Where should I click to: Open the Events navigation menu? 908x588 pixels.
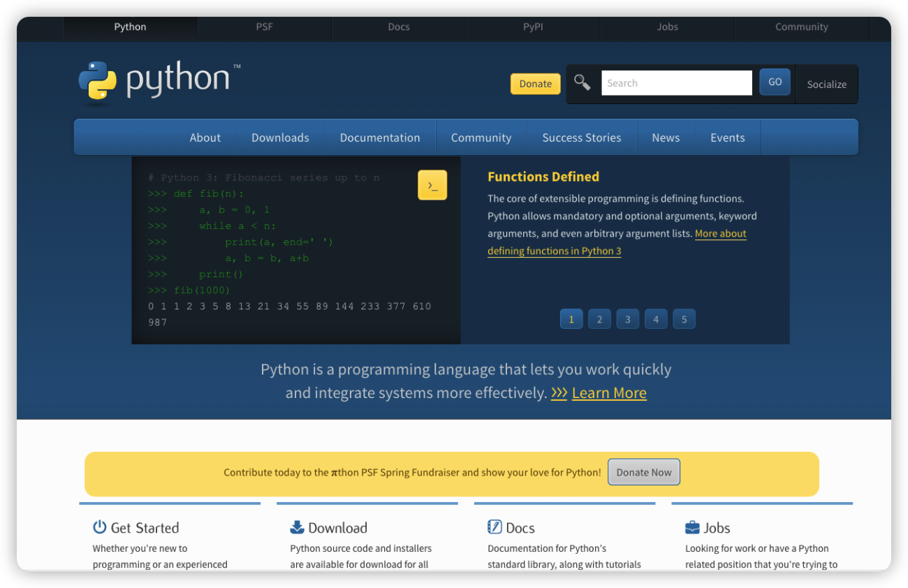coord(728,138)
